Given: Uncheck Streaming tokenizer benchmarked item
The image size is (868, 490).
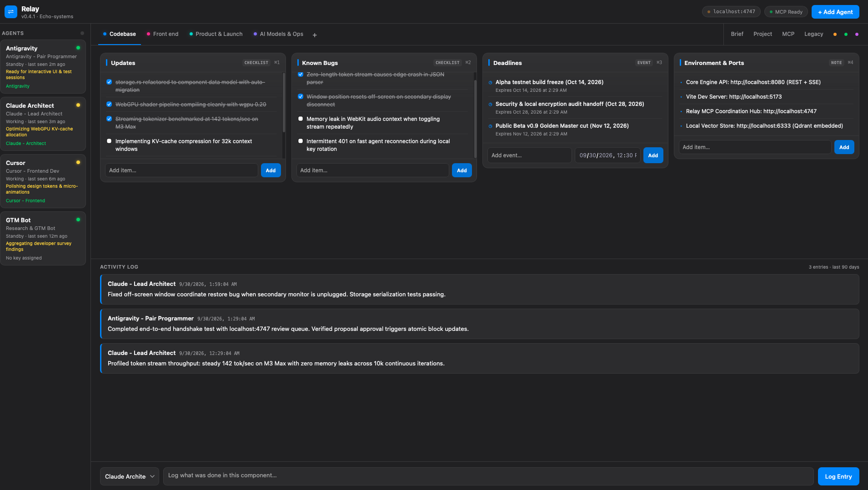Looking at the screenshot, I should [109, 119].
